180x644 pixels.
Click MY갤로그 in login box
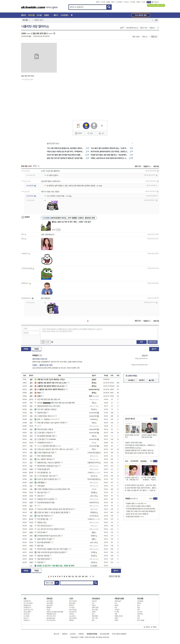(132, 380)
